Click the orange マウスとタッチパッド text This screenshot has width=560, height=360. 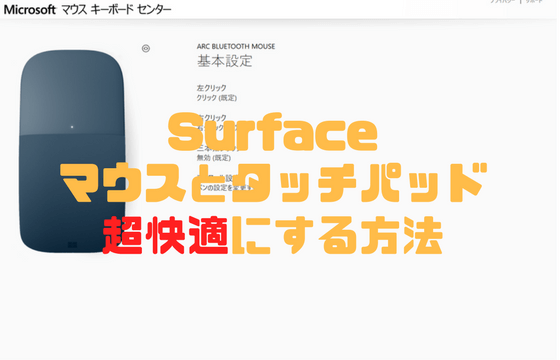pos(273,183)
